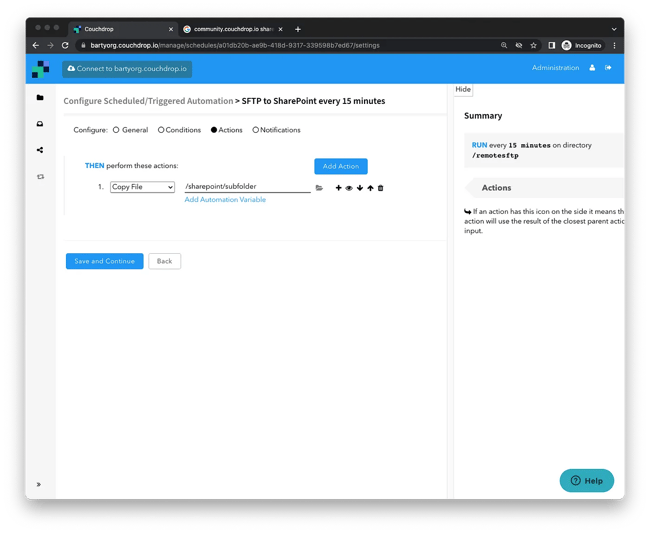Select the General radio option
Viewport: 650px width, 533px height.
tap(116, 130)
